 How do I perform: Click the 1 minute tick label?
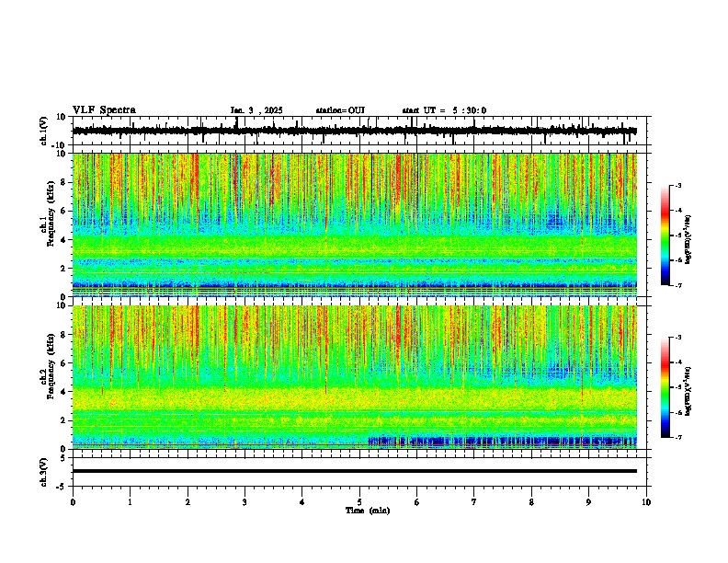pos(130,502)
